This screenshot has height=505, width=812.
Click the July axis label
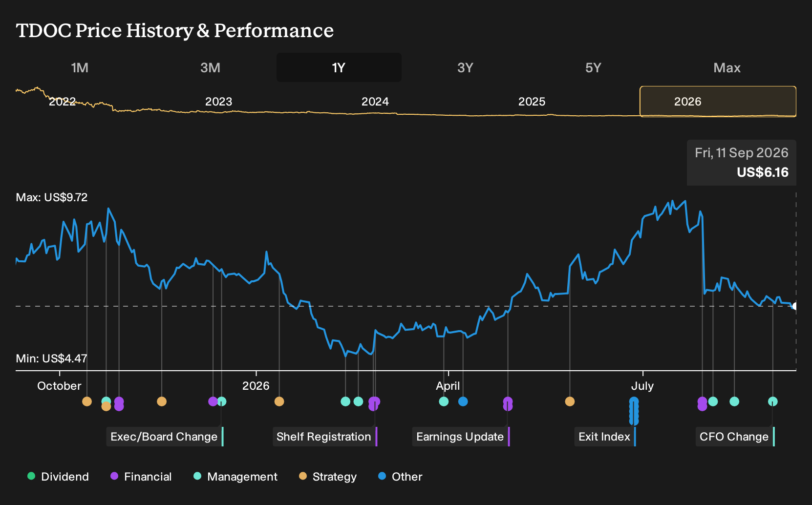coord(642,386)
